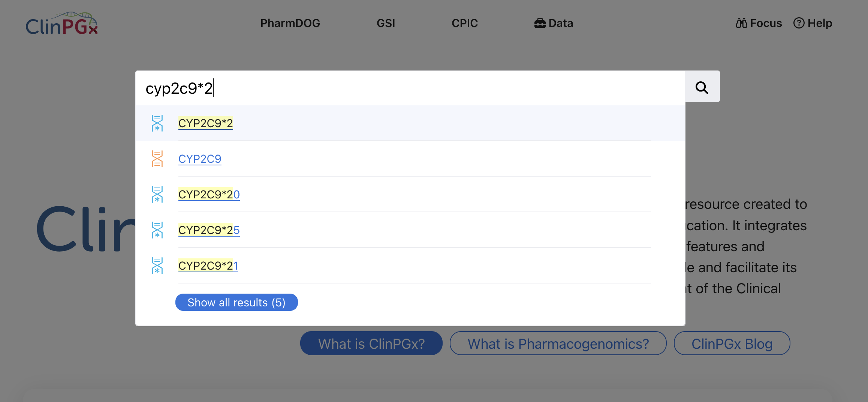Click the allele icon beside CYP2C9*2
This screenshot has width=868, height=402.
click(x=157, y=123)
